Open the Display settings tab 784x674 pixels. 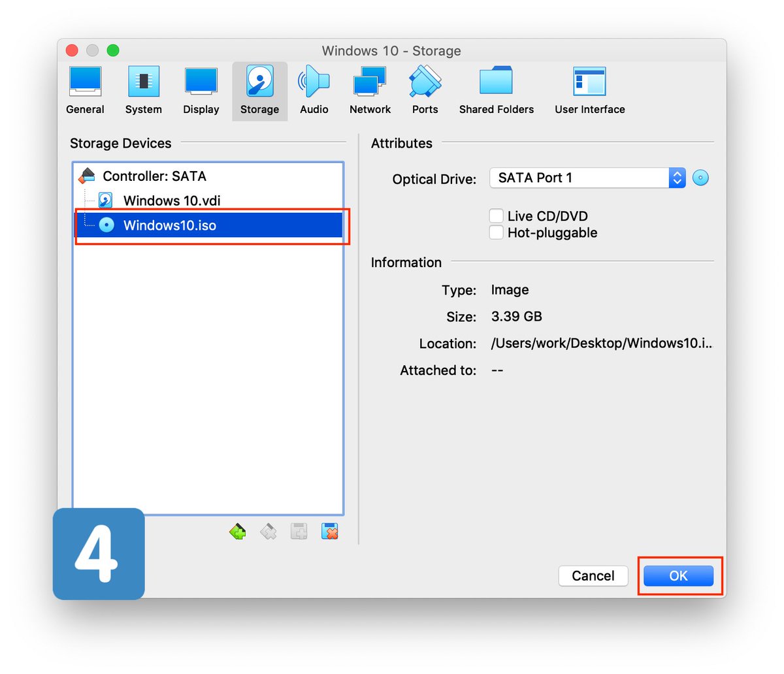click(x=201, y=91)
